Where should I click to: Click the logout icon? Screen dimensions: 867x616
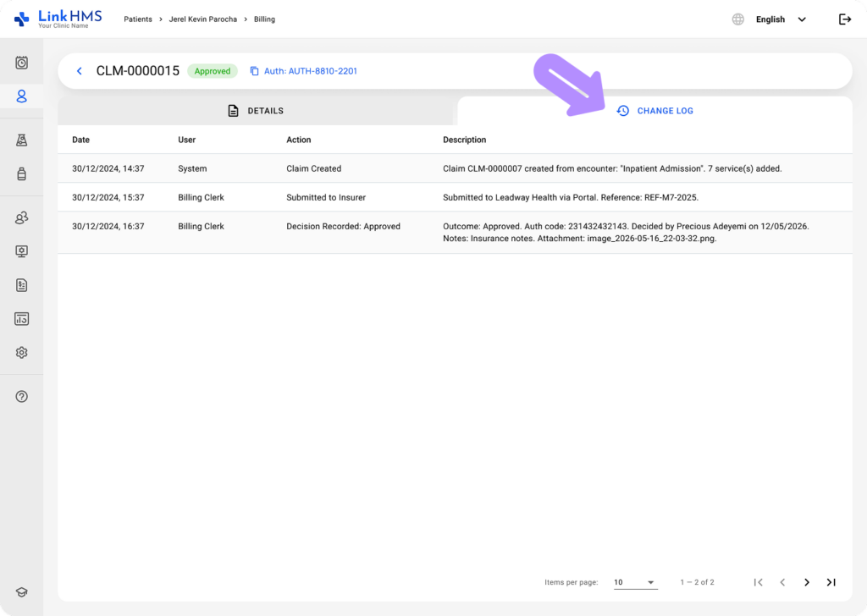click(845, 19)
